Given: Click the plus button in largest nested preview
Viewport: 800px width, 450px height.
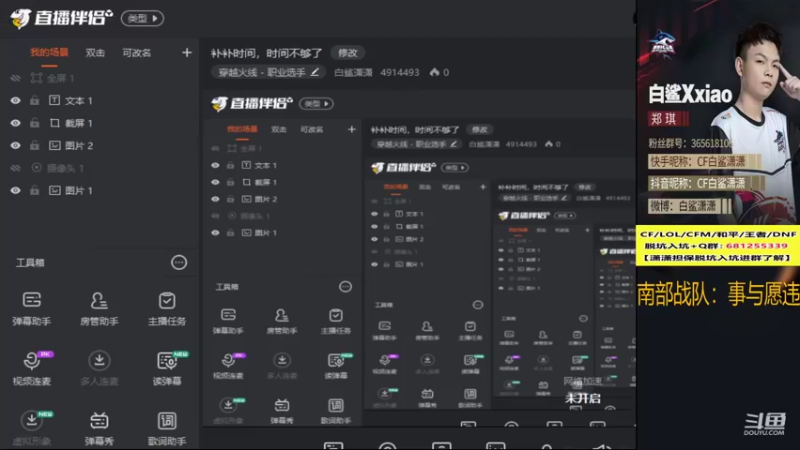Looking at the screenshot, I should pyautogui.click(x=352, y=130).
